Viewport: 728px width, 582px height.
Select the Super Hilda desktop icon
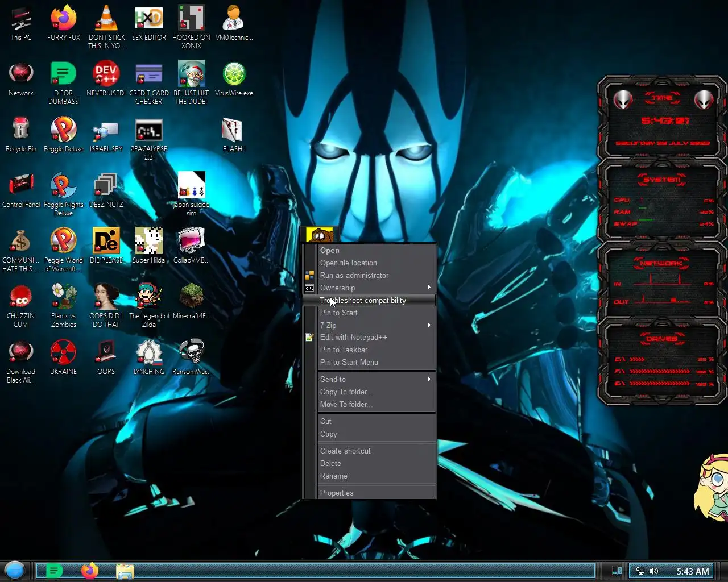[148, 246]
